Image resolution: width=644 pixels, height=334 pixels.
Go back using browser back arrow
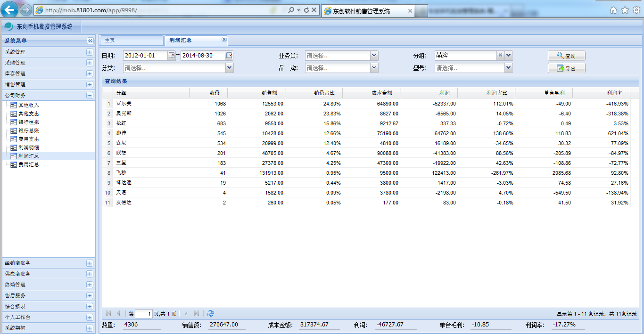pos(9,10)
